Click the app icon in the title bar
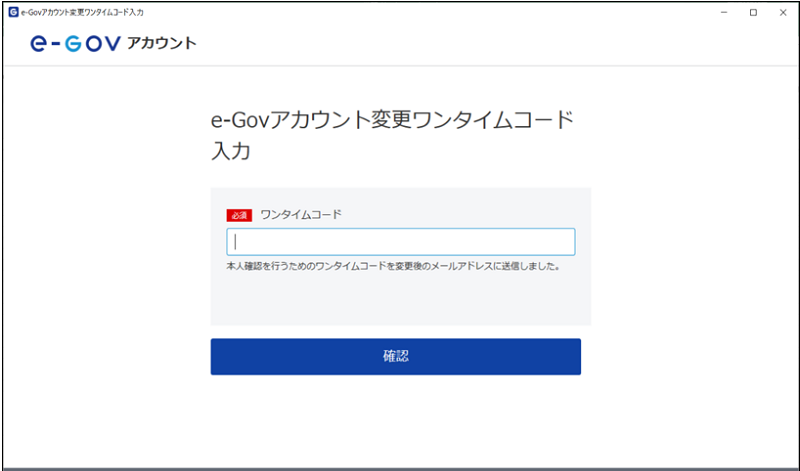Viewport: 800px width, 471px height. click(x=13, y=12)
